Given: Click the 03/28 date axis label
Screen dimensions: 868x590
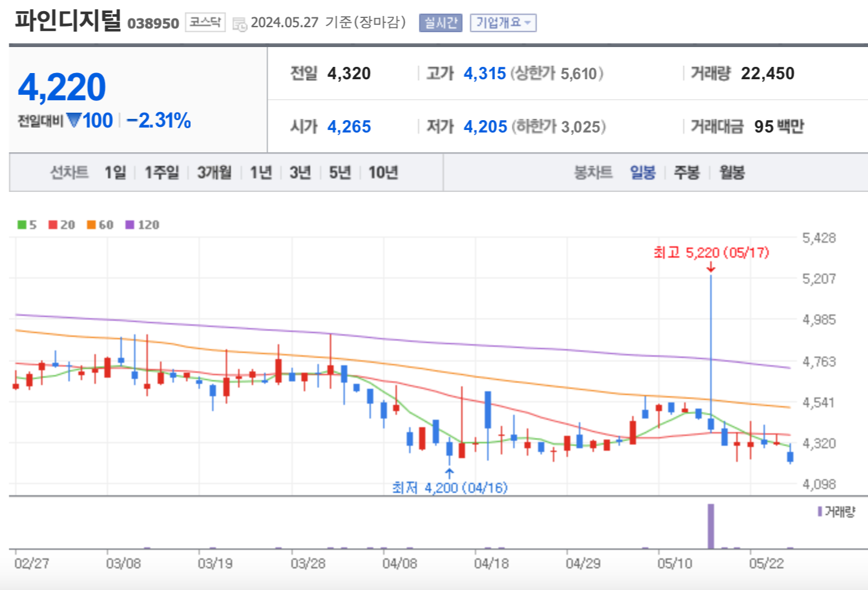Looking at the screenshot, I should click(x=308, y=563).
